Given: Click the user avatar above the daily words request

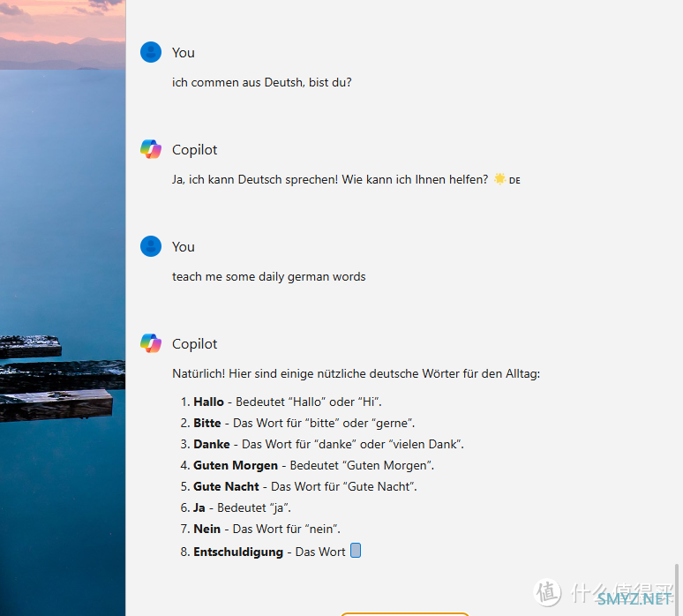Looking at the screenshot, I should (151, 246).
